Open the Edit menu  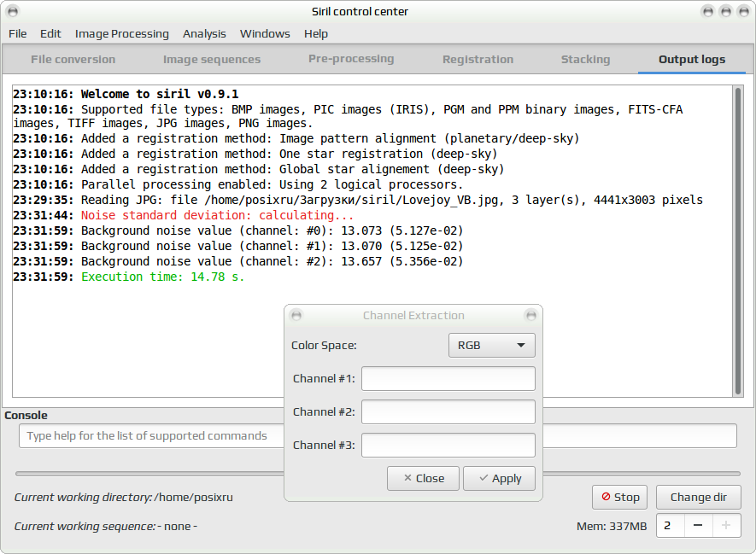click(50, 34)
